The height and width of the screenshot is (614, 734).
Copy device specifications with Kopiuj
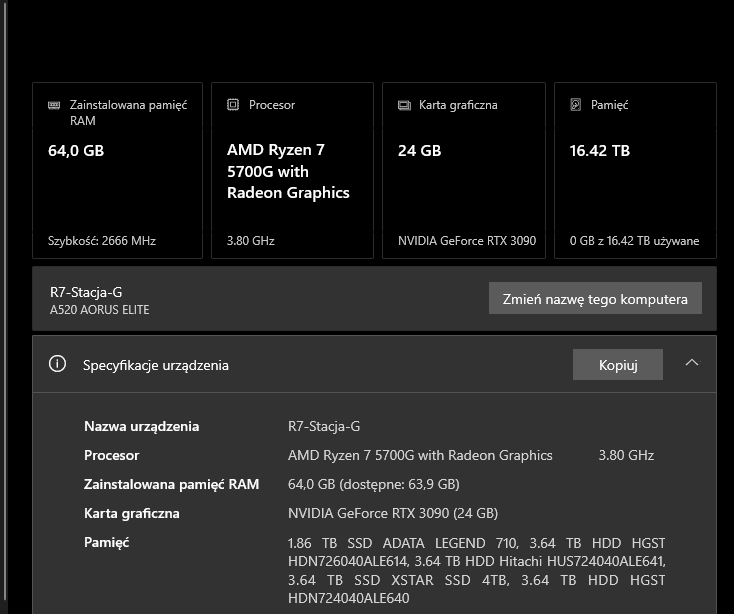click(617, 365)
